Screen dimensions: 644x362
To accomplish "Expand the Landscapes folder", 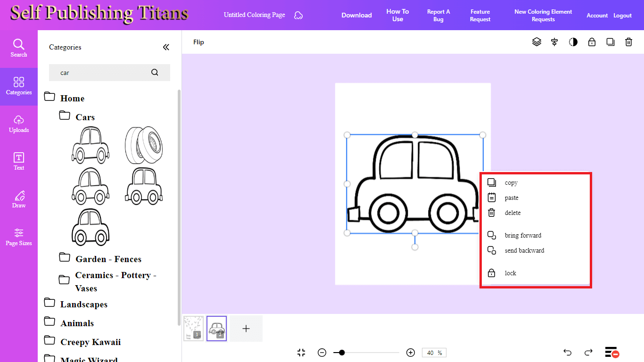I will pyautogui.click(x=75, y=304).
